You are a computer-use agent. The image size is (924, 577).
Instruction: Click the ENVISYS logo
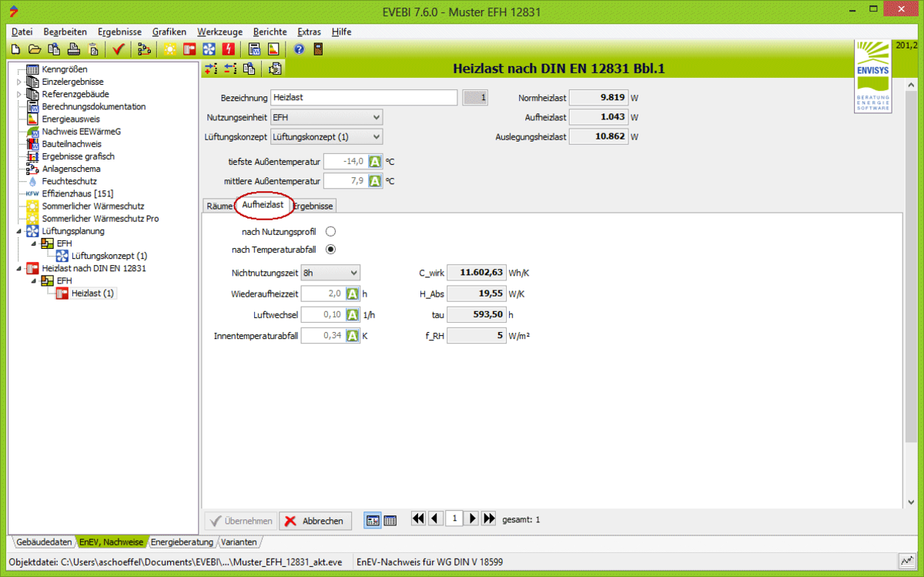click(x=873, y=77)
